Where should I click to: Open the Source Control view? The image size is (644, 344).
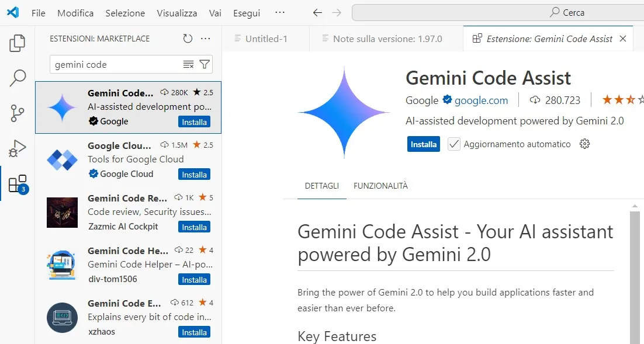click(18, 112)
